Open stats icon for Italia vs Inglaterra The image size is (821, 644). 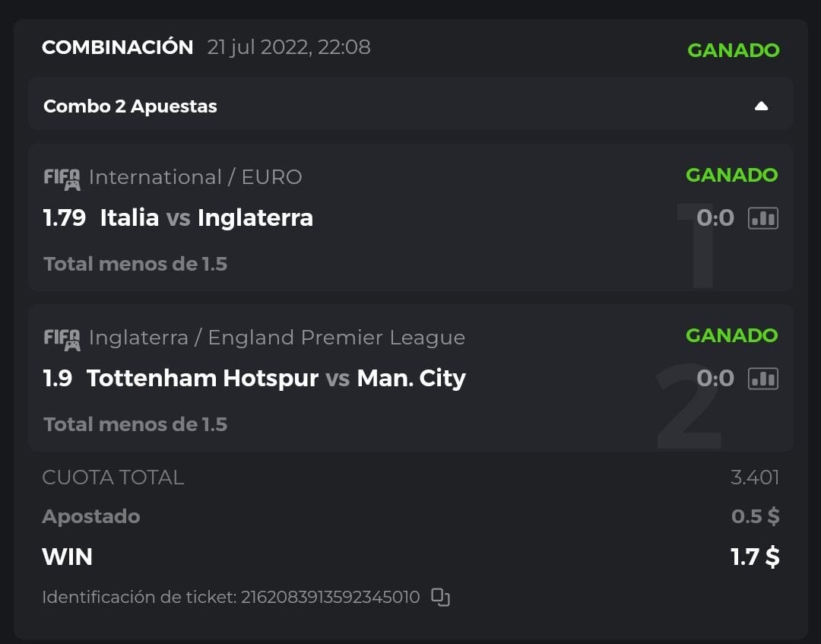(763, 219)
